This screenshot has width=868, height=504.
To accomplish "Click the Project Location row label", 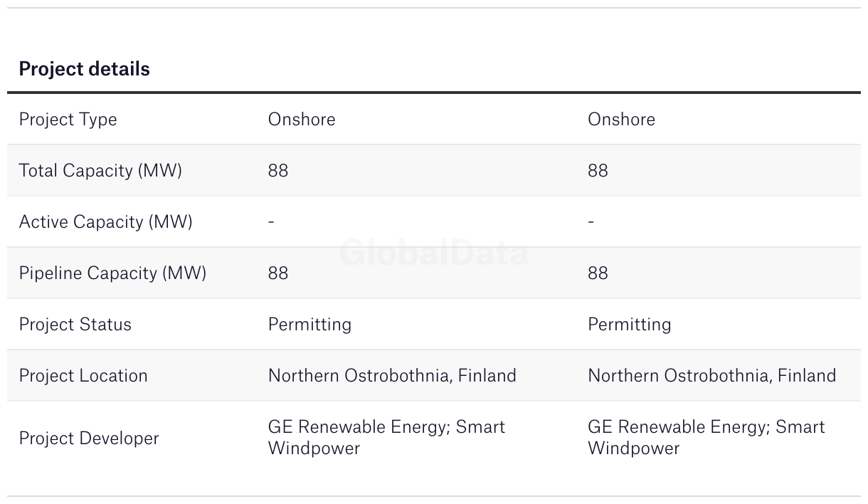I will tap(83, 376).
